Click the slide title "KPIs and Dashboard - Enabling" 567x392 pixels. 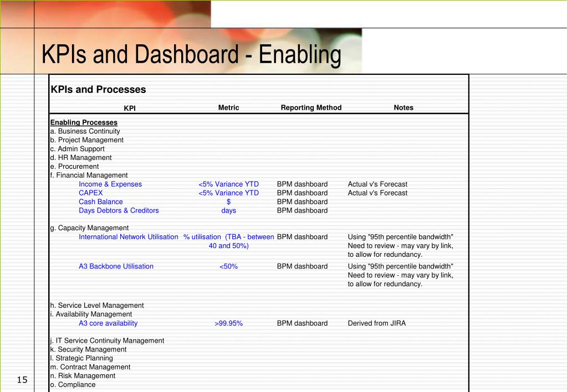191,55
